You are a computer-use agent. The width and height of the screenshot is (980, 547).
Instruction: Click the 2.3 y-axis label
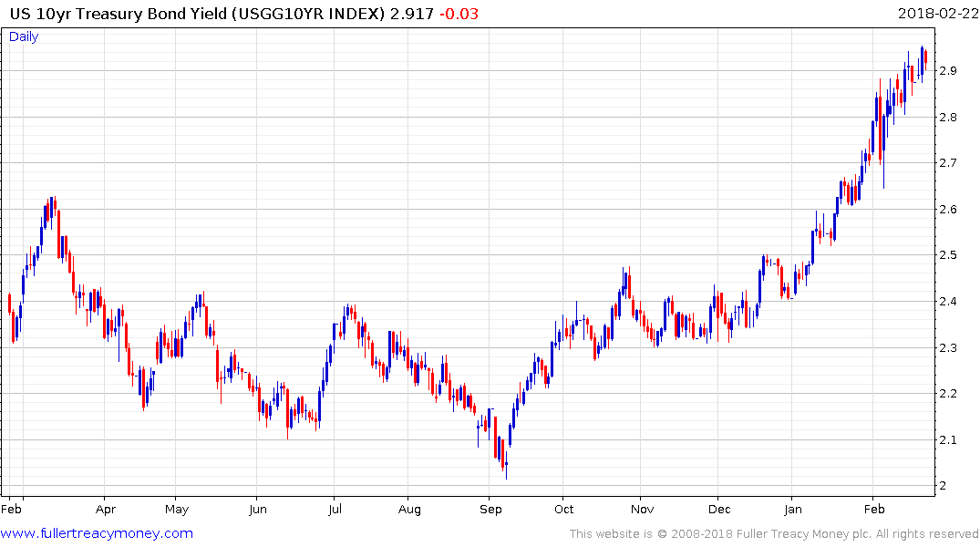tap(948, 347)
